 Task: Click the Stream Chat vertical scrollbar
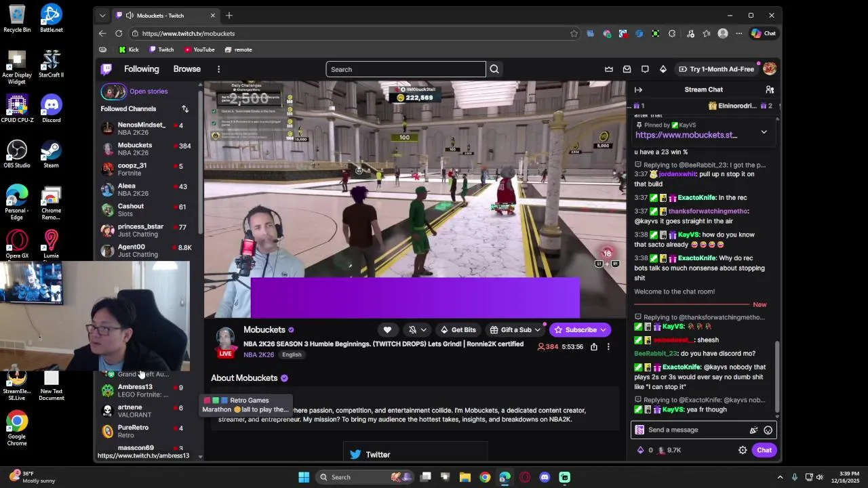pyautogui.click(x=777, y=376)
